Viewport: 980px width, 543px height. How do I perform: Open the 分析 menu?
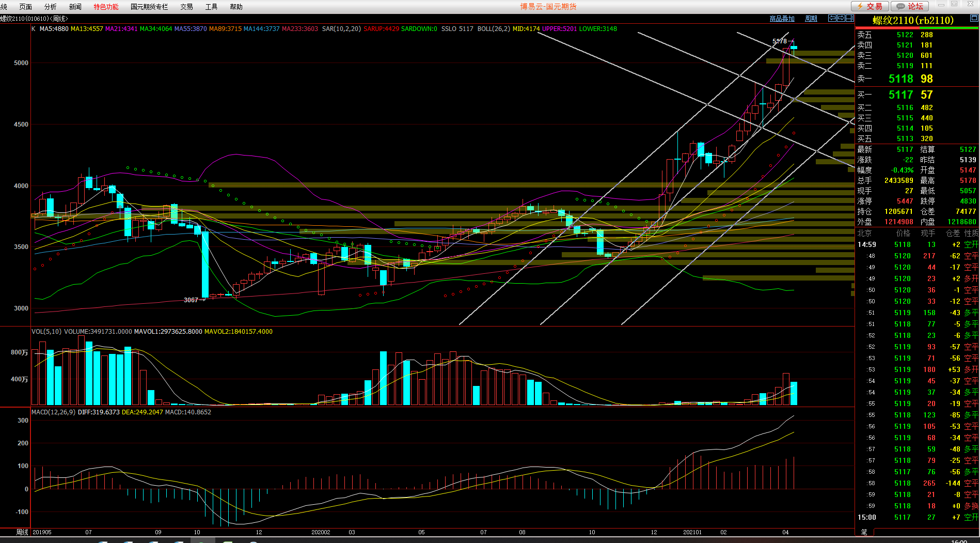click(x=50, y=7)
